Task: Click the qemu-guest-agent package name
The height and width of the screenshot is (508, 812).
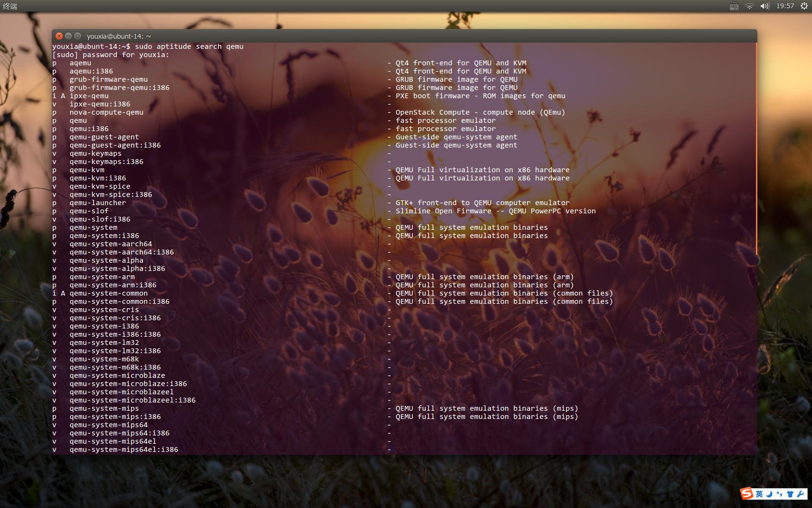Action: 104,137
